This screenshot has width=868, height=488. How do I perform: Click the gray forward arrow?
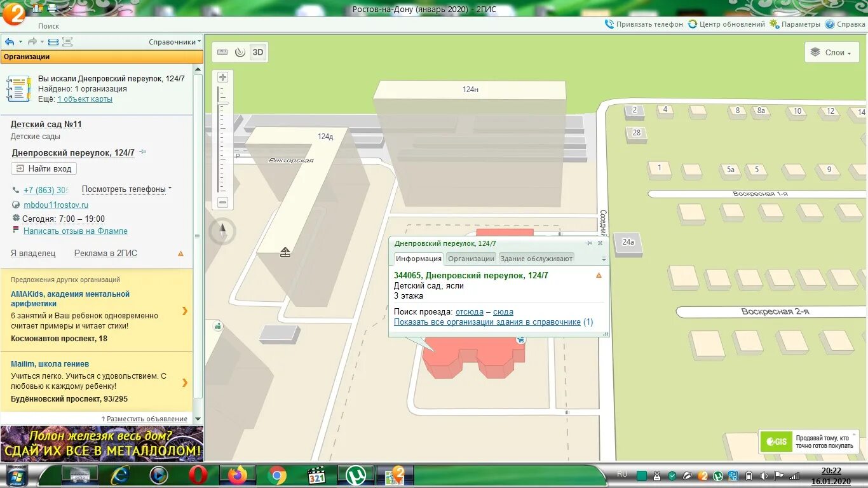(32, 42)
